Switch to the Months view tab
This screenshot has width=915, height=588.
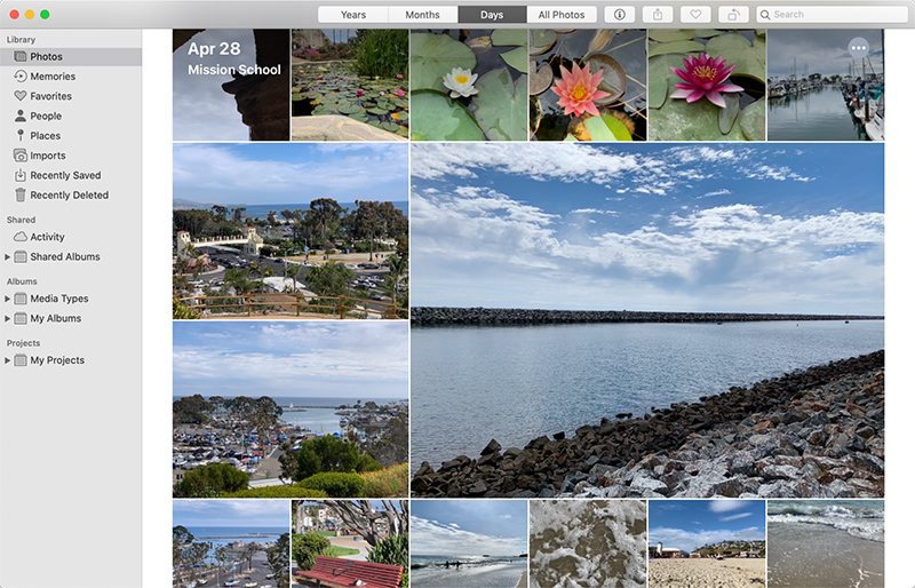click(x=423, y=14)
